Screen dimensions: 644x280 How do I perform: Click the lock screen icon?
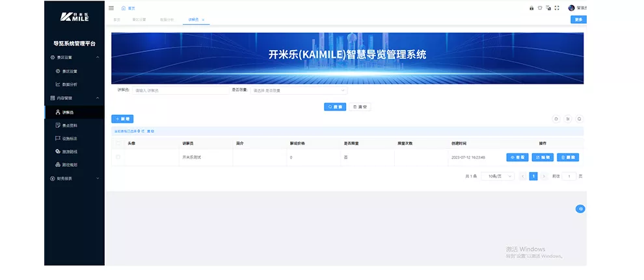point(531,8)
